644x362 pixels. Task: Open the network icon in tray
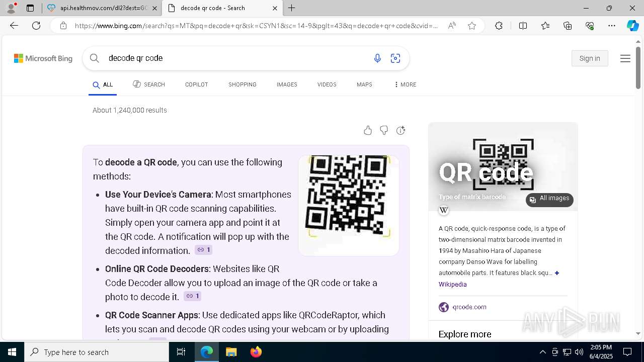pos(567,352)
